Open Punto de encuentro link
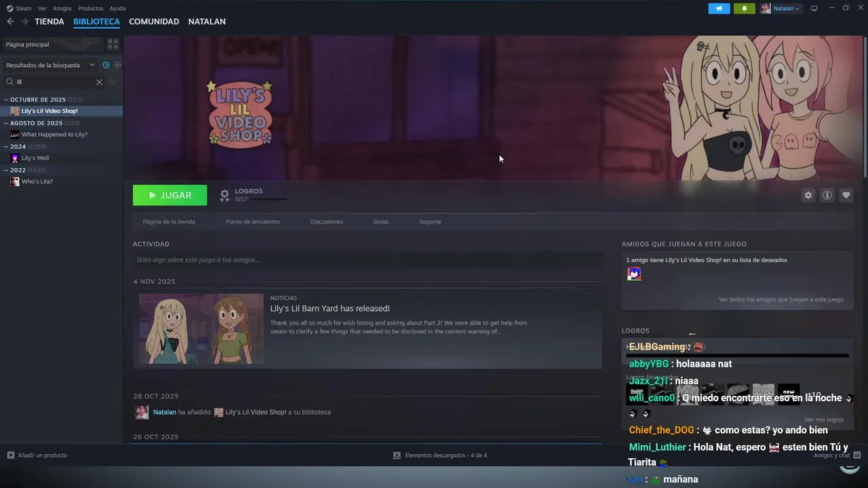This screenshot has height=488, width=868. (253, 222)
